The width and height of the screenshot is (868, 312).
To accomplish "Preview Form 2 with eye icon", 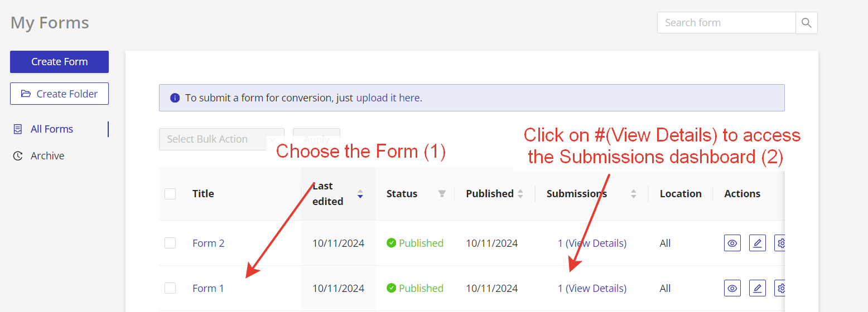I will coord(732,243).
